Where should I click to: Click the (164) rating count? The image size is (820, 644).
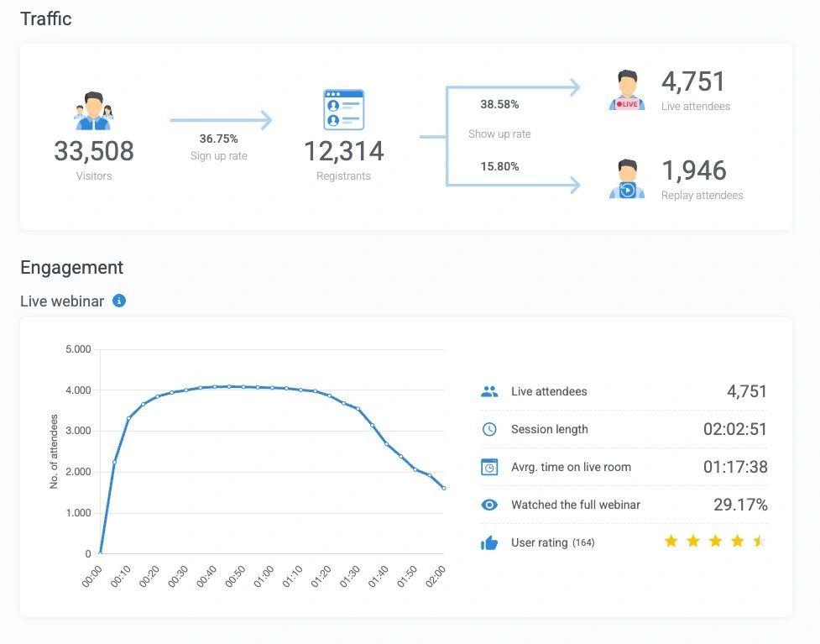pos(583,543)
